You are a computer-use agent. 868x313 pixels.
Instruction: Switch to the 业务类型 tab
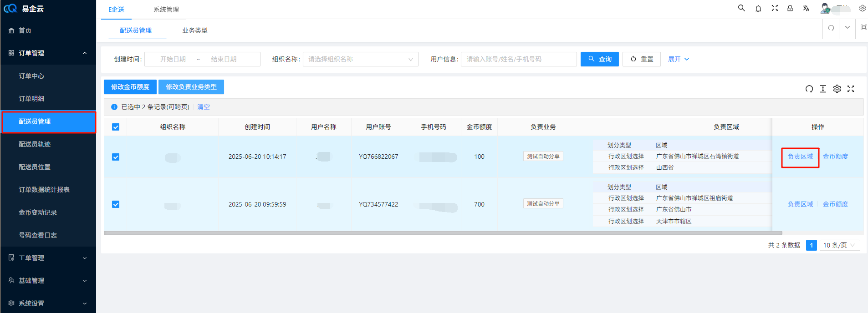tap(194, 30)
